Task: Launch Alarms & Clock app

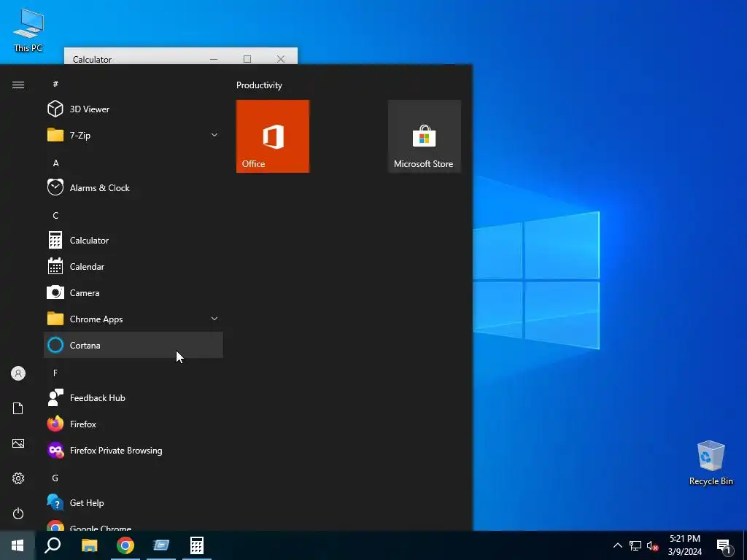Action: [x=133, y=187]
